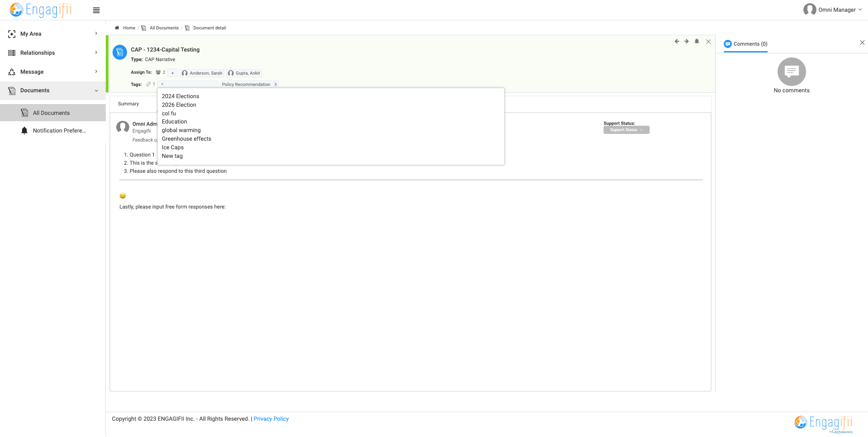Select the 2026 Election tag option

tap(179, 105)
